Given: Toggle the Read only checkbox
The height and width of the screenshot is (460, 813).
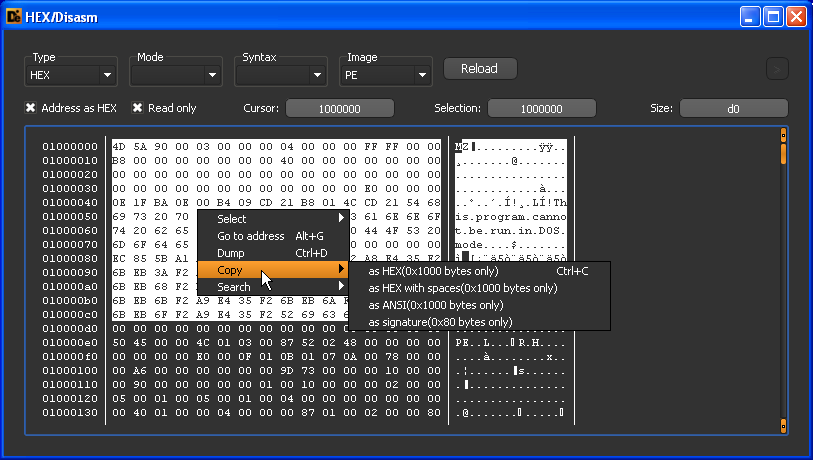Looking at the screenshot, I should (139, 108).
